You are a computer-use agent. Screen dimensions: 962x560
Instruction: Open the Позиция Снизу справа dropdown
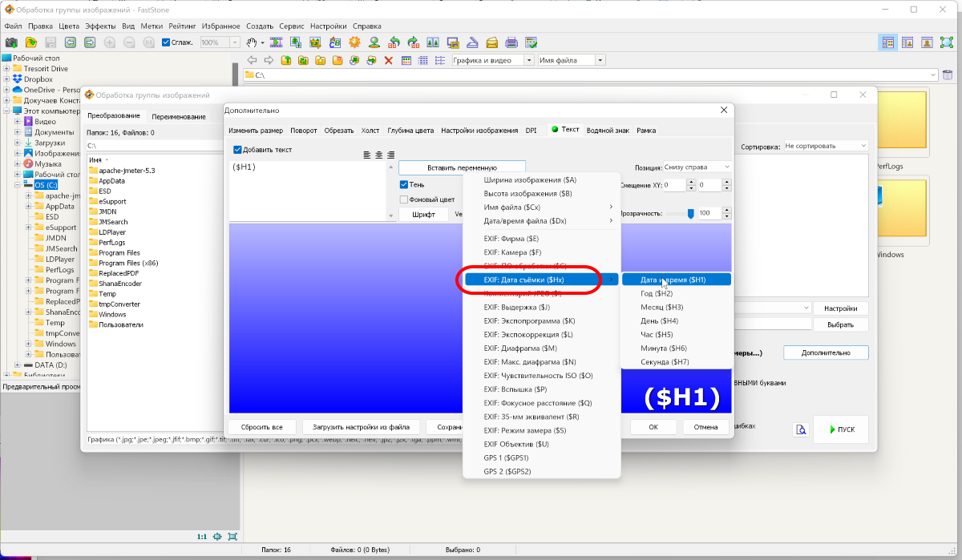click(x=697, y=167)
